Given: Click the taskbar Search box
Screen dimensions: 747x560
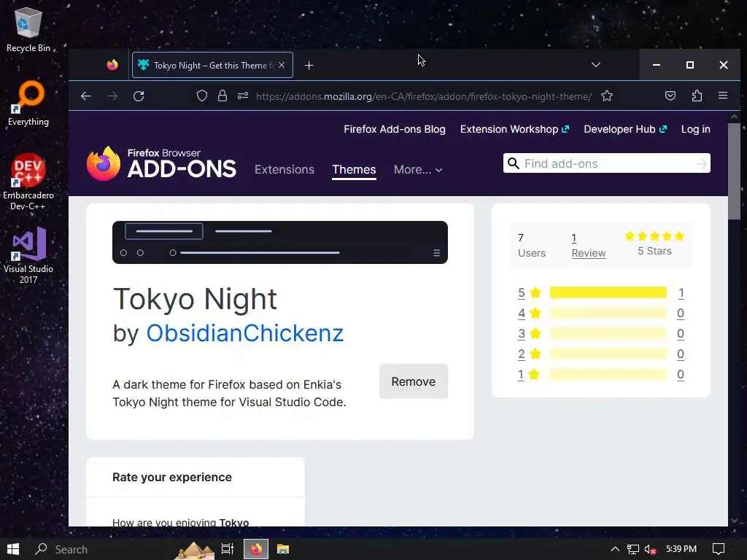Looking at the screenshot, I should click(x=100, y=549).
